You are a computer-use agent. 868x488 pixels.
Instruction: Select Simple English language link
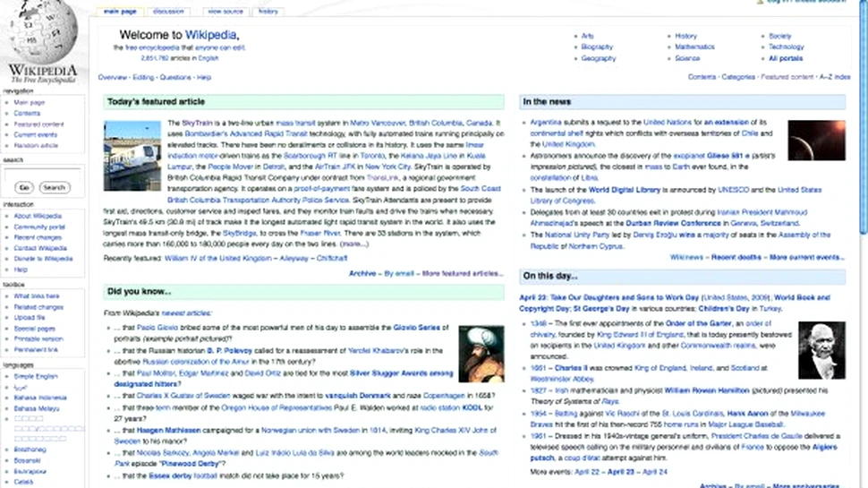pos(36,376)
